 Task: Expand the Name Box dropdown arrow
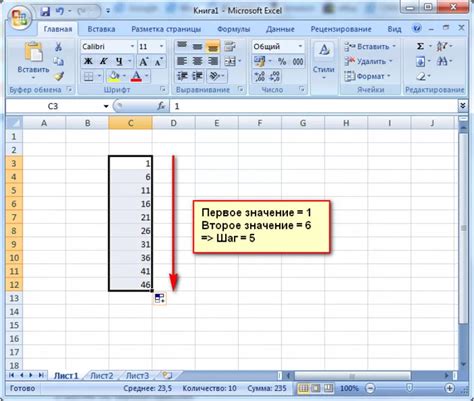click(106, 106)
